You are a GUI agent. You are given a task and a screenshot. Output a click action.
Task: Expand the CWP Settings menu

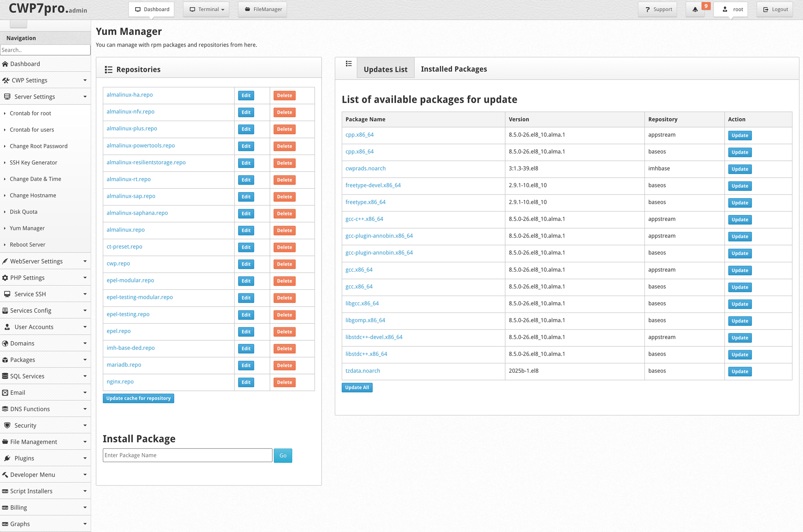coord(45,80)
